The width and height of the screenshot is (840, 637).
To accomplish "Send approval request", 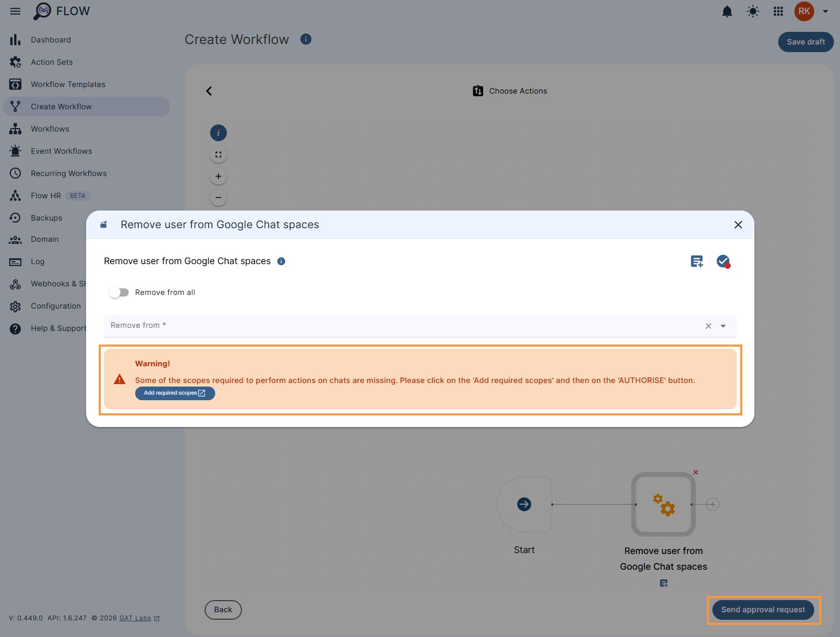I will (x=763, y=610).
